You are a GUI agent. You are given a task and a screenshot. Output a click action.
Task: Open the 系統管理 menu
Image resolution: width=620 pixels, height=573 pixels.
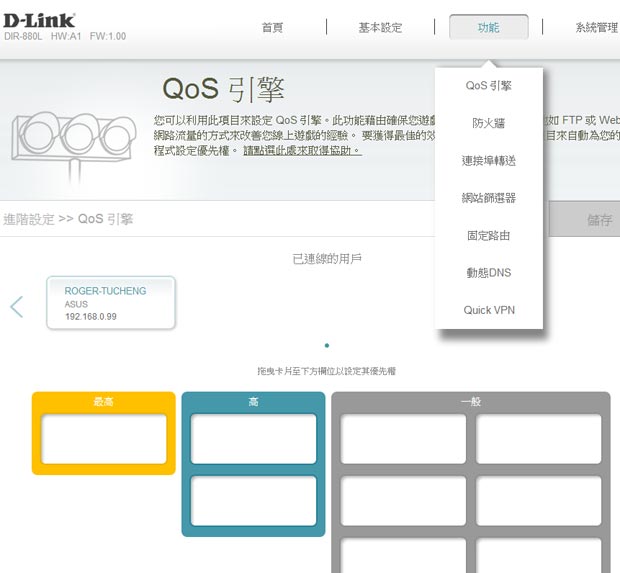point(596,28)
